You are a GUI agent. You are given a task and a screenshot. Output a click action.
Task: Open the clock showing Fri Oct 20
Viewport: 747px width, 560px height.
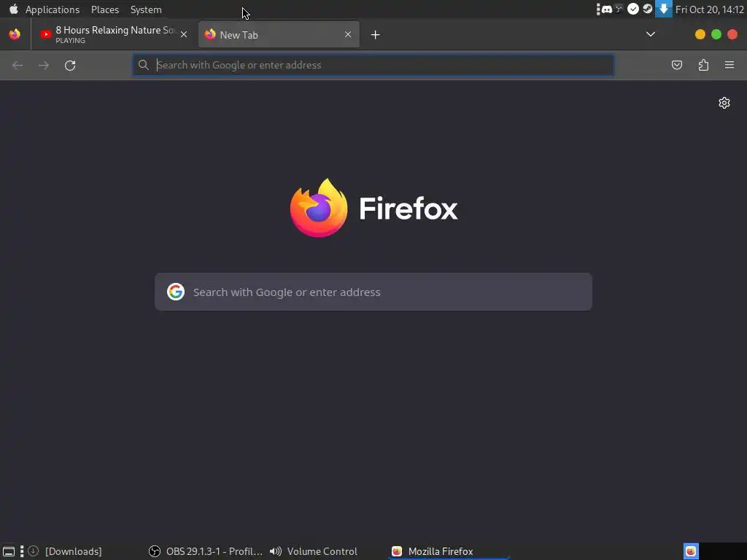709,9
